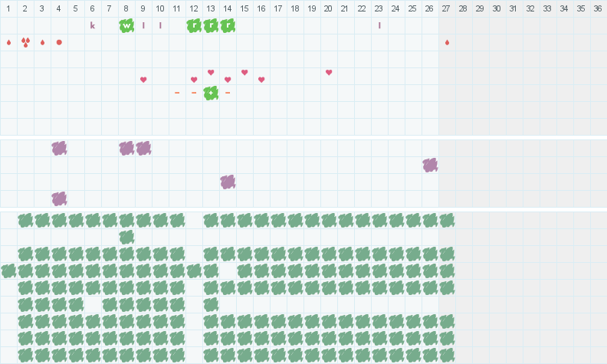Select the red circle flow icon on day 4
The image size is (607, 364).
pos(59,42)
